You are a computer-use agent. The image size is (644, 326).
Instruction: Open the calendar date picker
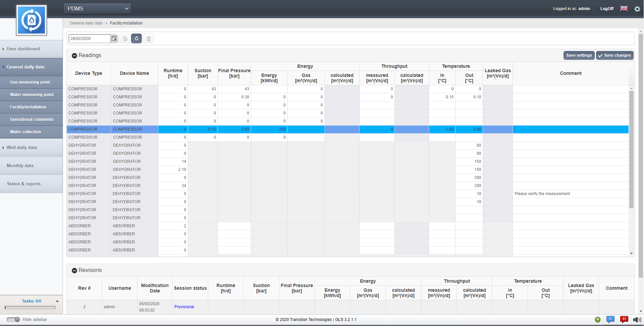click(114, 38)
